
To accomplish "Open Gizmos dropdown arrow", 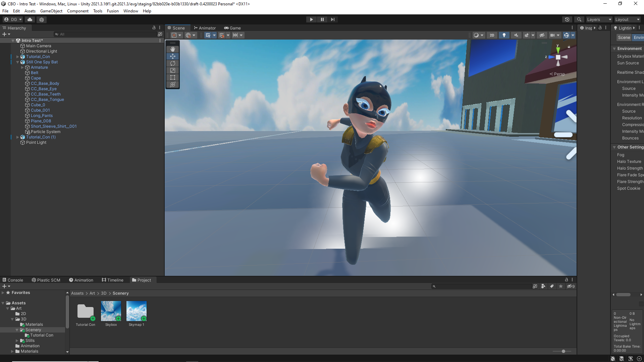I will [x=573, y=35].
